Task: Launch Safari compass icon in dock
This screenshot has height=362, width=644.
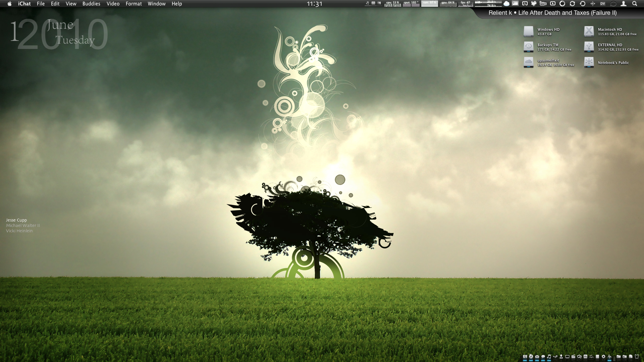Action: [531, 357]
